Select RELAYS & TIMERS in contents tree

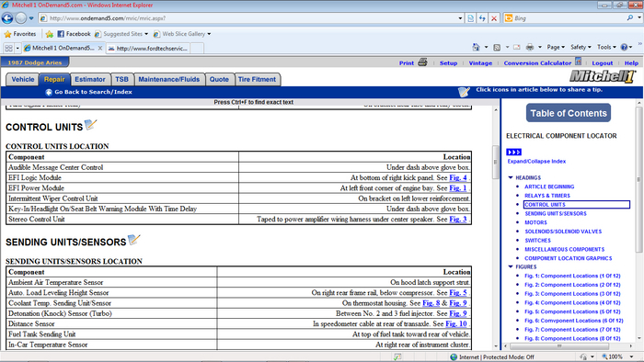547,196
